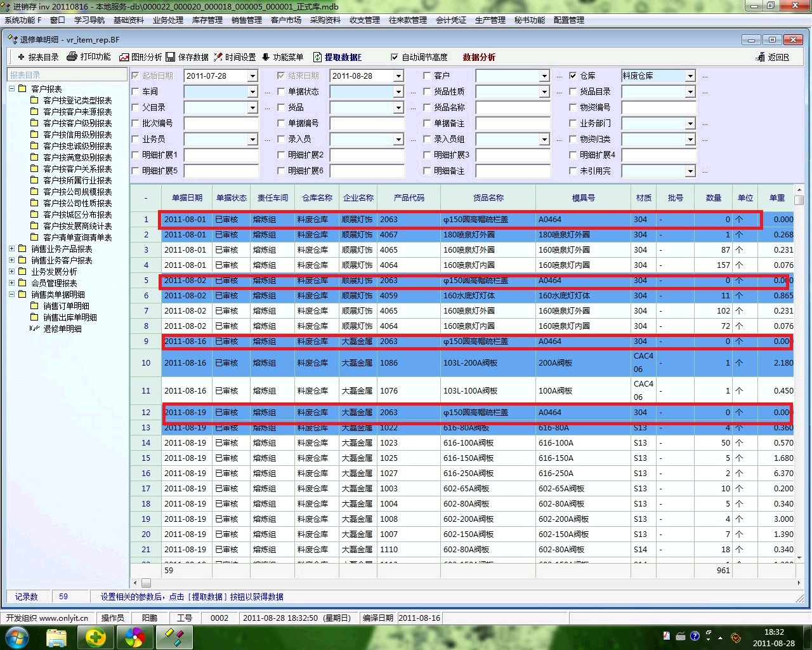Toggle the 自动调节高度 checkbox
The width and height of the screenshot is (812, 650).
click(x=395, y=57)
